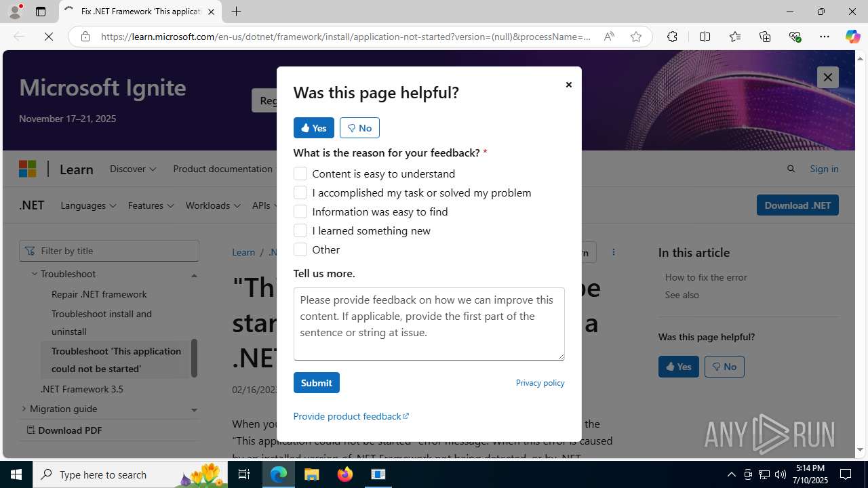Expand the Languages dropdown

pyautogui.click(x=88, y=205)
